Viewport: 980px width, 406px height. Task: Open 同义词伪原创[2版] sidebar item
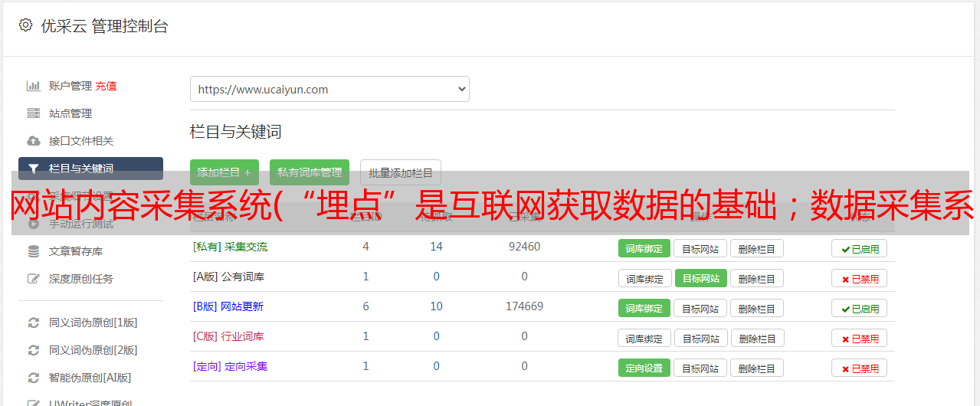coord(93,350)
